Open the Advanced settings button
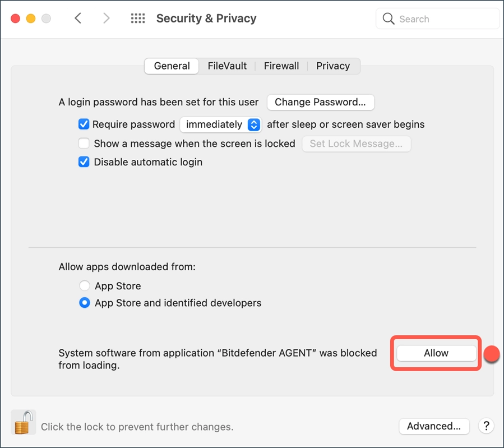The height and width of the screenshot is (448, 504). (x=434, y=426)
